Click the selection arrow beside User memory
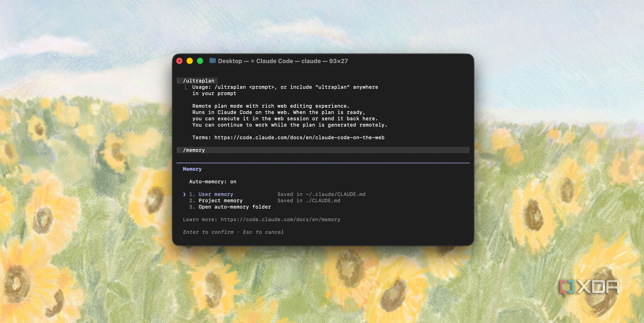644x323 pixels. tap(185, 194)
